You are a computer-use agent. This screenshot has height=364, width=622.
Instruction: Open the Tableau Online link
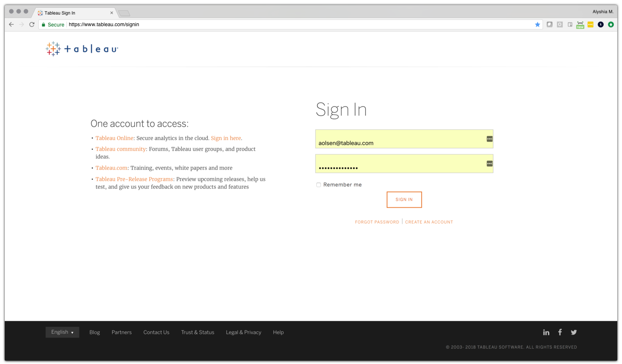(x=114, y=138)
